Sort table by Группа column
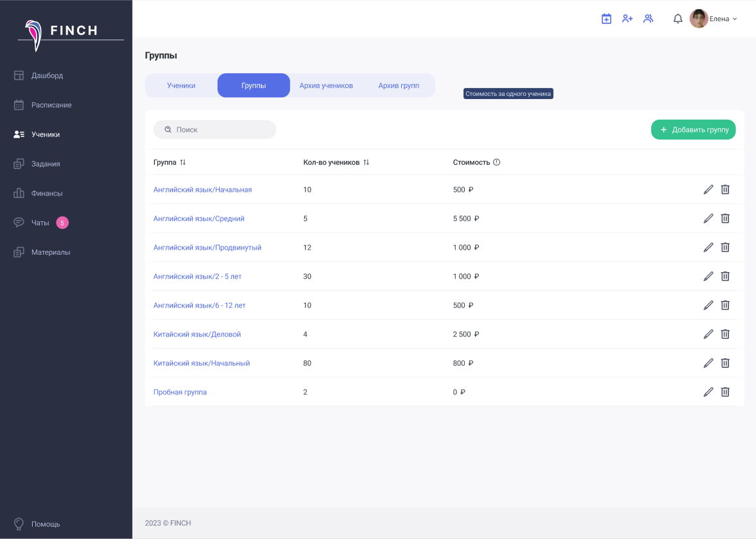The width and height of the screenshot is (756, 539). click(183, 162)
